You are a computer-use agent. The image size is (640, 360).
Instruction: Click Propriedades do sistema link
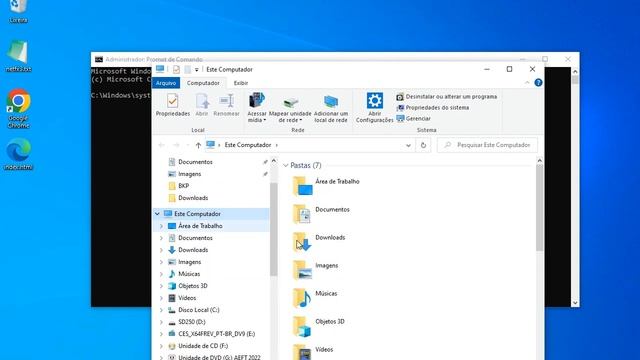click(433, 108)
